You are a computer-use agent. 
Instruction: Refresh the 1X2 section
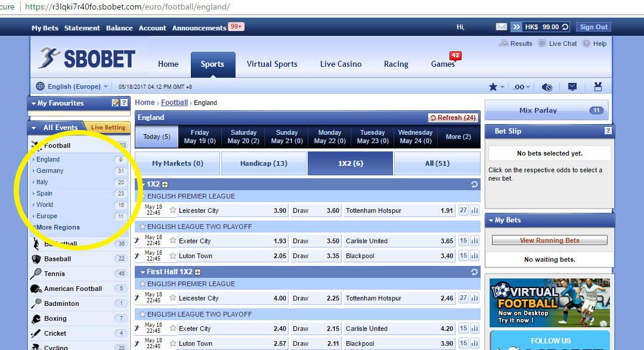(475, 184)
